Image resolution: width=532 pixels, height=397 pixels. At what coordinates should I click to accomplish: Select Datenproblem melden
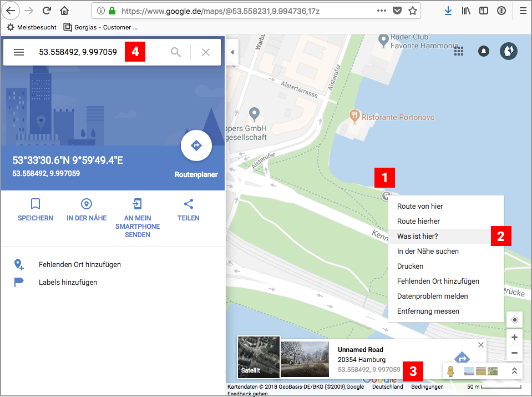445,296
